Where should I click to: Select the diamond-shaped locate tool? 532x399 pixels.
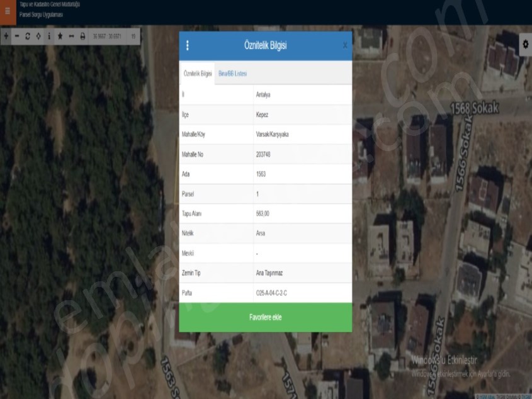point(38,36)
